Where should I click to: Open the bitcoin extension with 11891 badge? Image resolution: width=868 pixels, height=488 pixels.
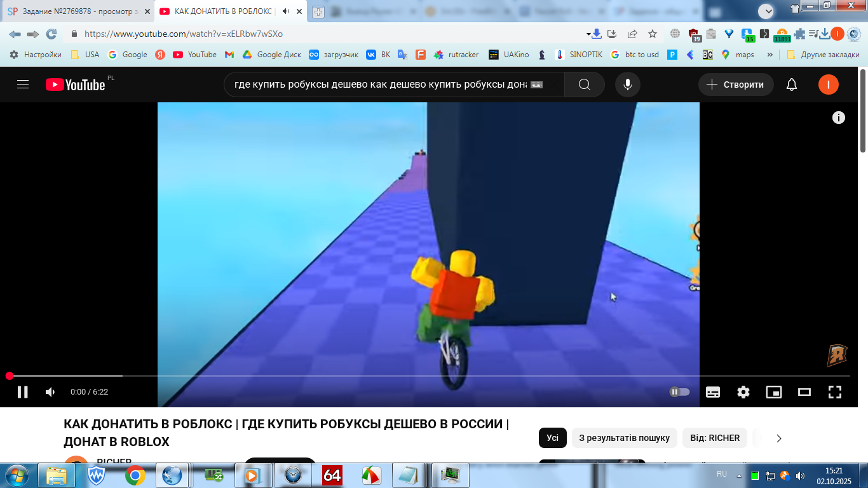[782, 35]
